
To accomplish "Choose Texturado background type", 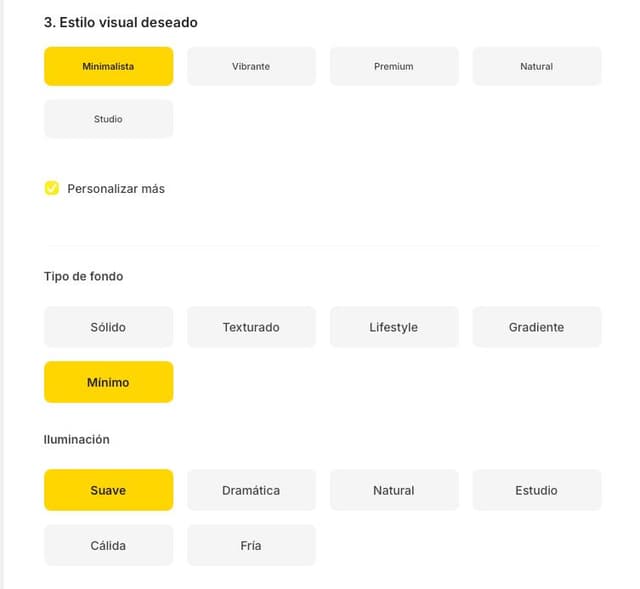I will click(251, 327).
